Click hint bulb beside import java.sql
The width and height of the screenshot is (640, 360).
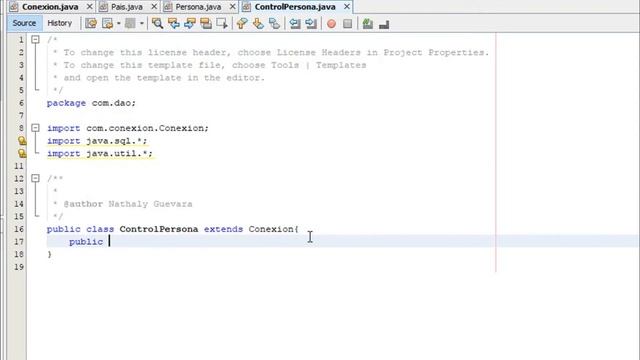[22, 141]
